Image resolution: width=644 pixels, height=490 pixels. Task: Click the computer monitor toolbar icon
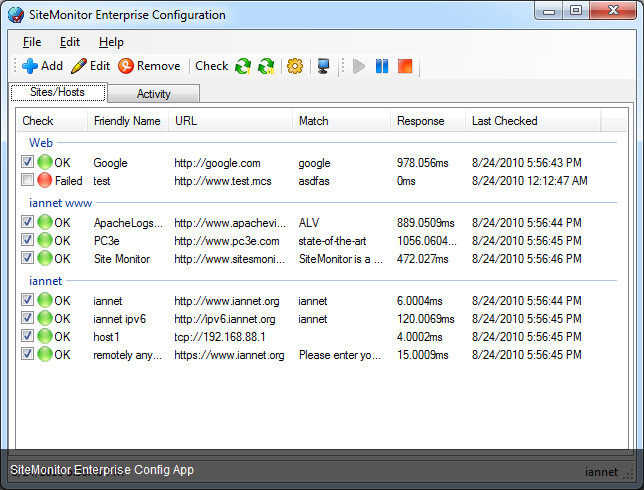[323, 66]
